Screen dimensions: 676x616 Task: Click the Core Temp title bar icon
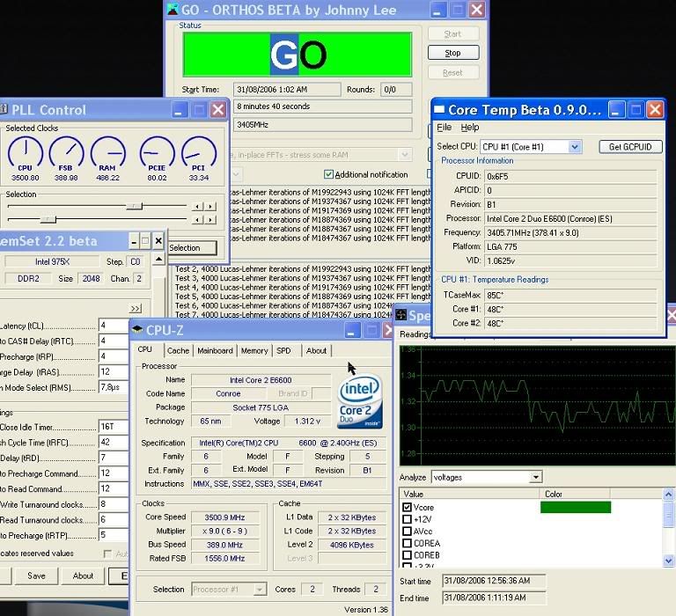(x=439, y=109)
